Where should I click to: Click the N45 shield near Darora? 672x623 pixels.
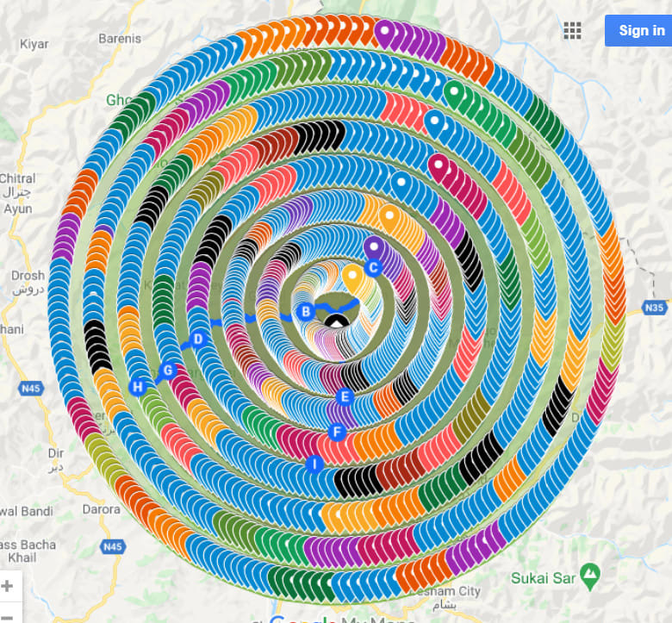pos(113,546)
